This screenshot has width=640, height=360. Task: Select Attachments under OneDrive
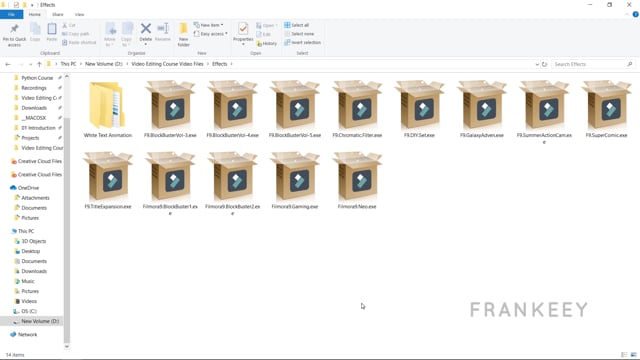[35, 198]
